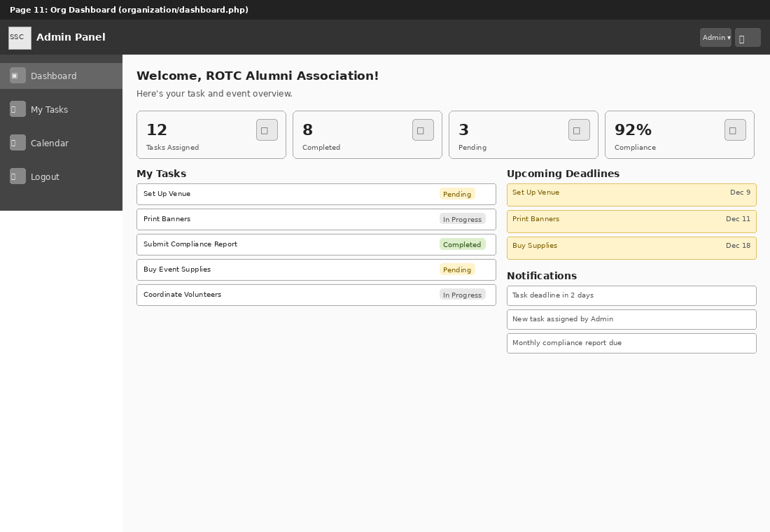Open 'Monthly compliance report due' notification
The height and width of the screenshot is (532, 770).
[x=631, y=344]
